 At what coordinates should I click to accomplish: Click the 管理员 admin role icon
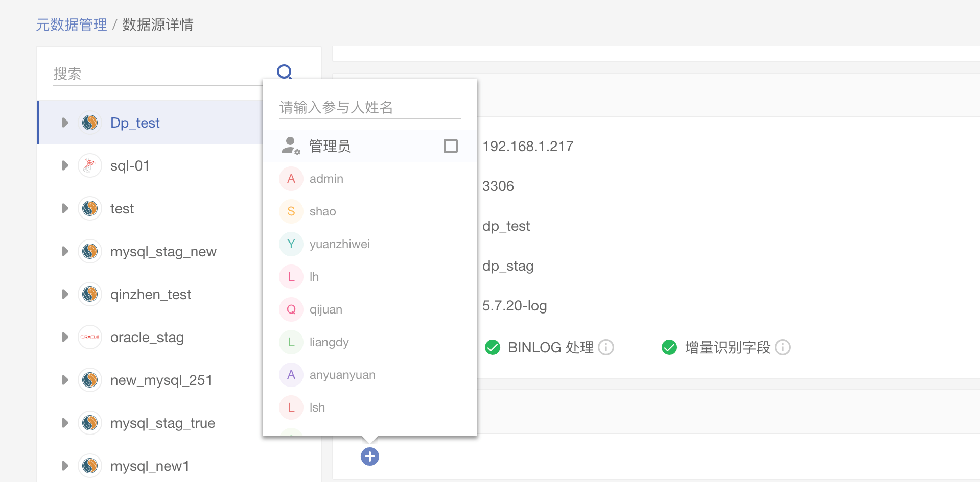click(291, 146)
